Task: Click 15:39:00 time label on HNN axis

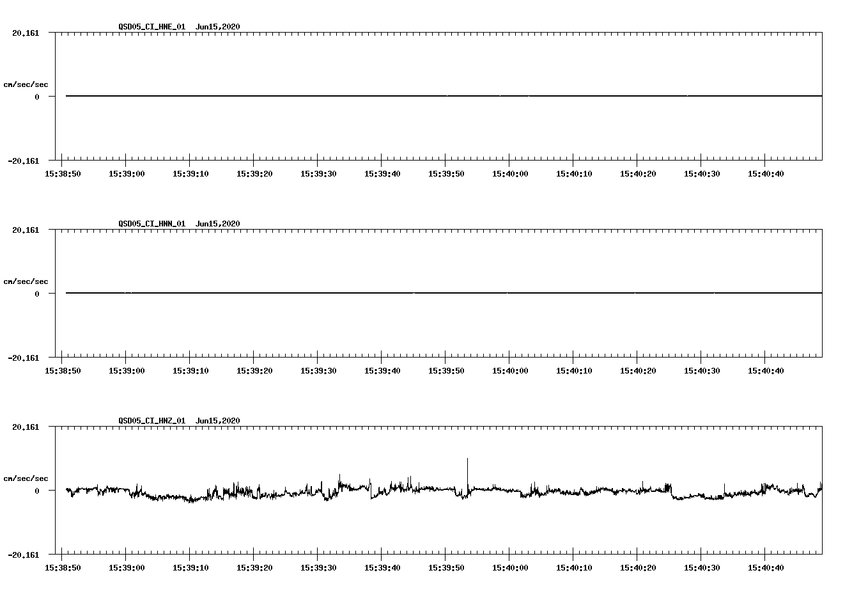Action: (127, 371)
